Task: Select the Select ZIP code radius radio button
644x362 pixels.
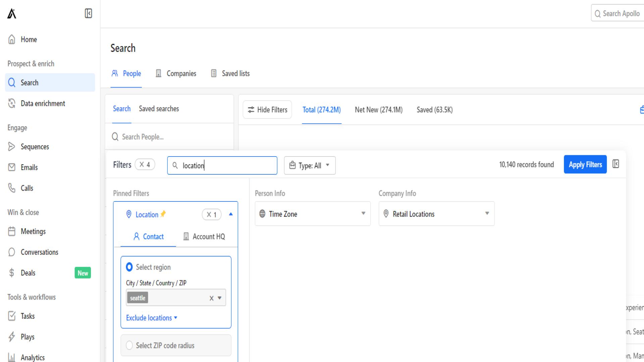Action: tap(129, 345)
